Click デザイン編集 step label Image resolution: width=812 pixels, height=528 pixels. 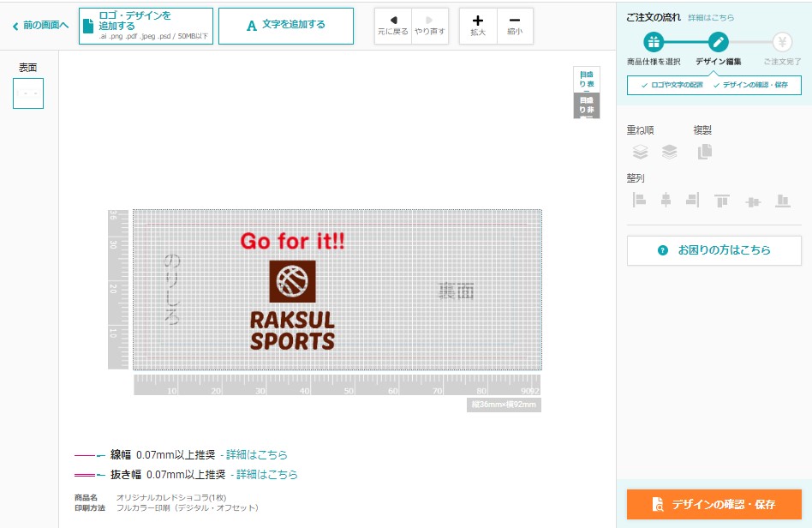(x=719, y=62)
